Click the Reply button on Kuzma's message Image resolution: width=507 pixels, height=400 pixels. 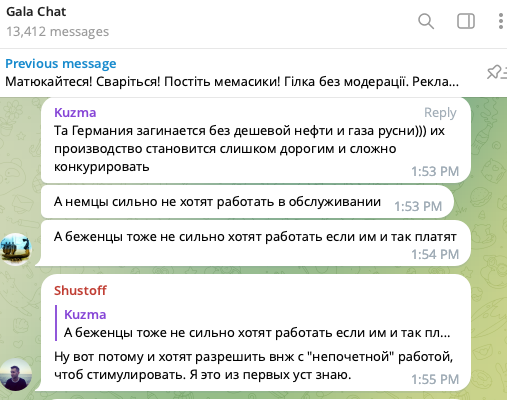click(440, 113)
